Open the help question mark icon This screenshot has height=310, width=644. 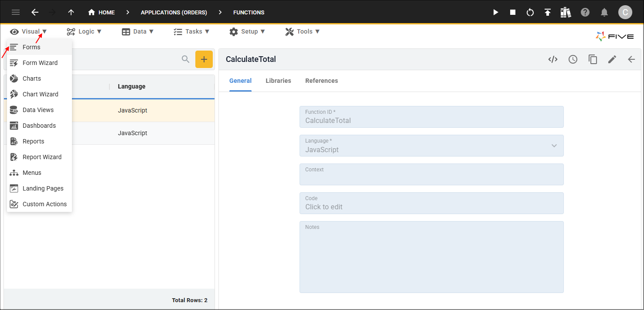tap(585, 12)
